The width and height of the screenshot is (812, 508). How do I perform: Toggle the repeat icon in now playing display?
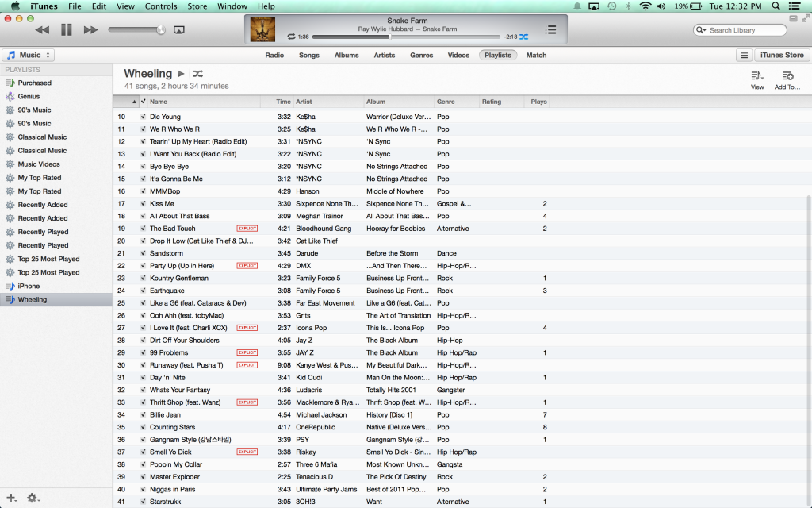point(292,37)
